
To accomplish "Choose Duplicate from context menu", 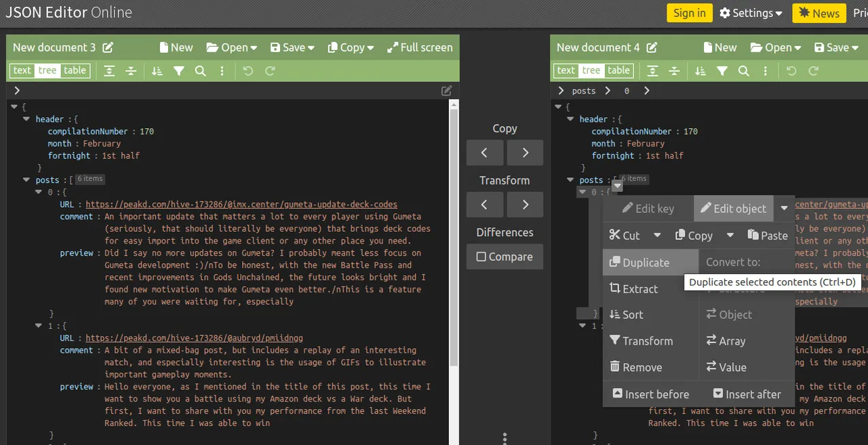I will [650, 263].
